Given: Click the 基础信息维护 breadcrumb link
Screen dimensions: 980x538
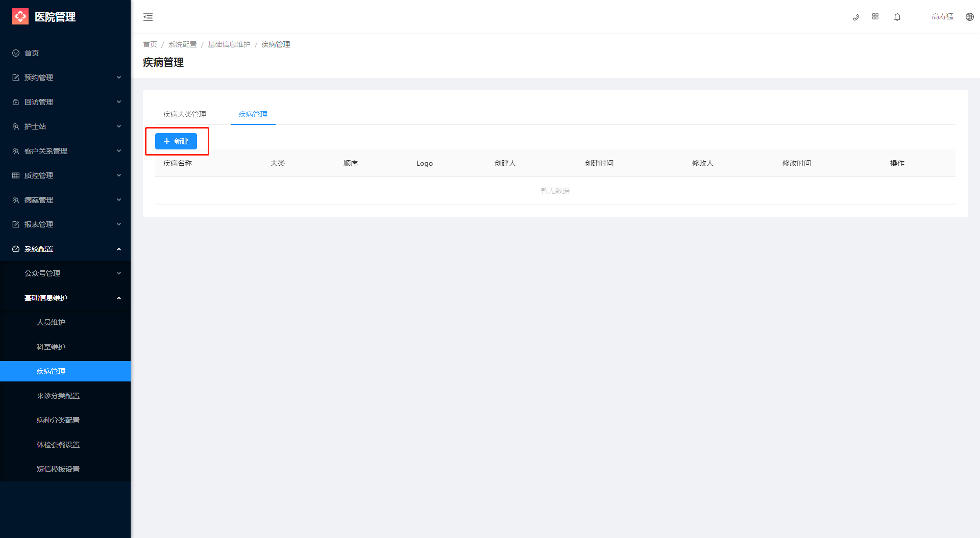Looking at the screenshot, I should point(229,44).
